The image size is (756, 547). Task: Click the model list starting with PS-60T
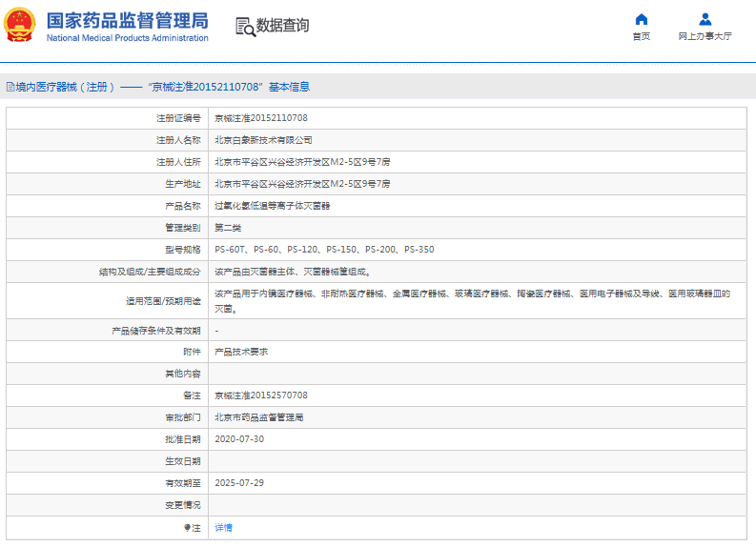pos(324,250)
